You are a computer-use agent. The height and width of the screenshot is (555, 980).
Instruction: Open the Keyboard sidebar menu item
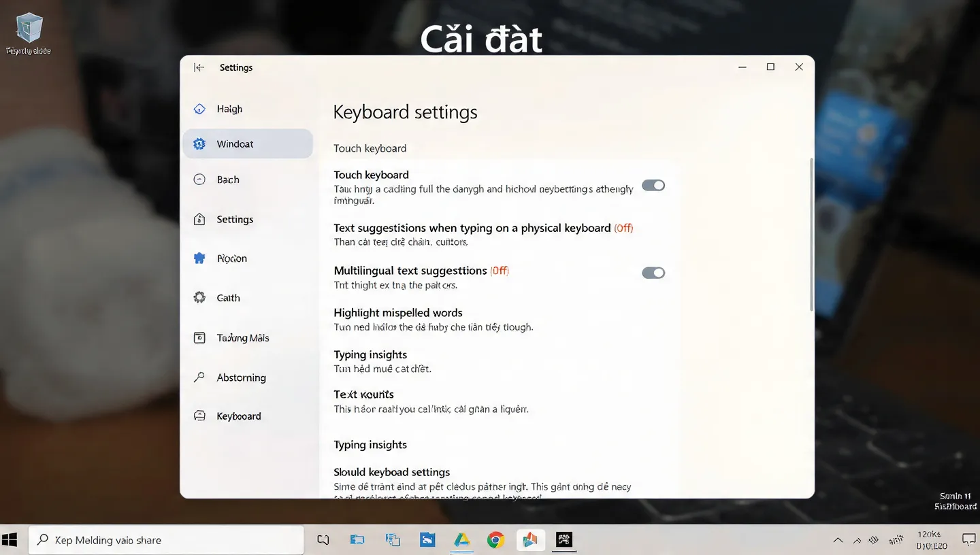point(238,416)
